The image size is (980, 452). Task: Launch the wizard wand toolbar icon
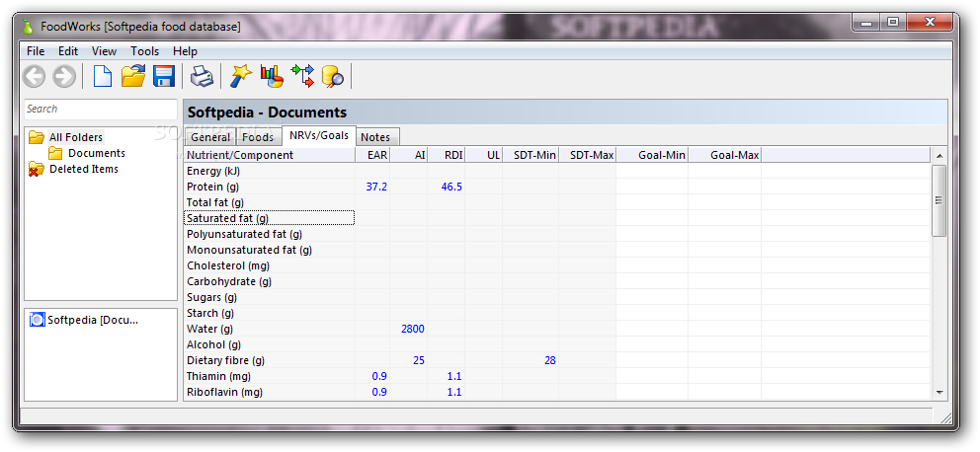(x=241, y=76)
